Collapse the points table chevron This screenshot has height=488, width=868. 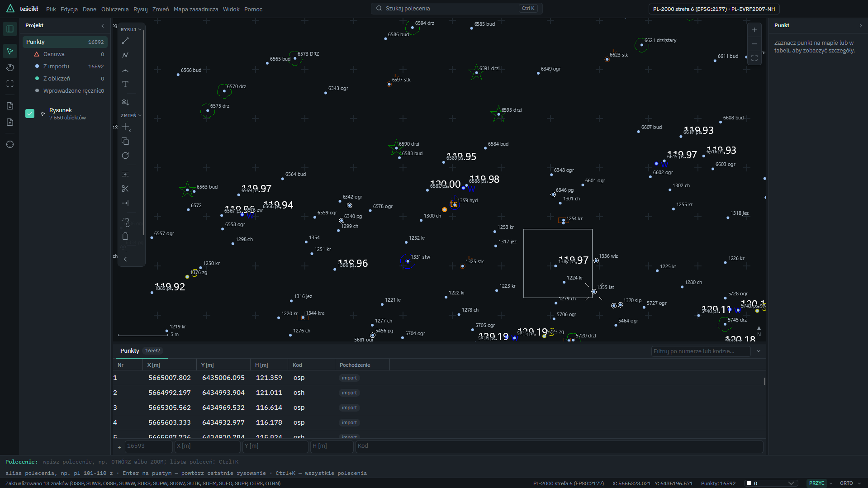[x=759, y=351]
